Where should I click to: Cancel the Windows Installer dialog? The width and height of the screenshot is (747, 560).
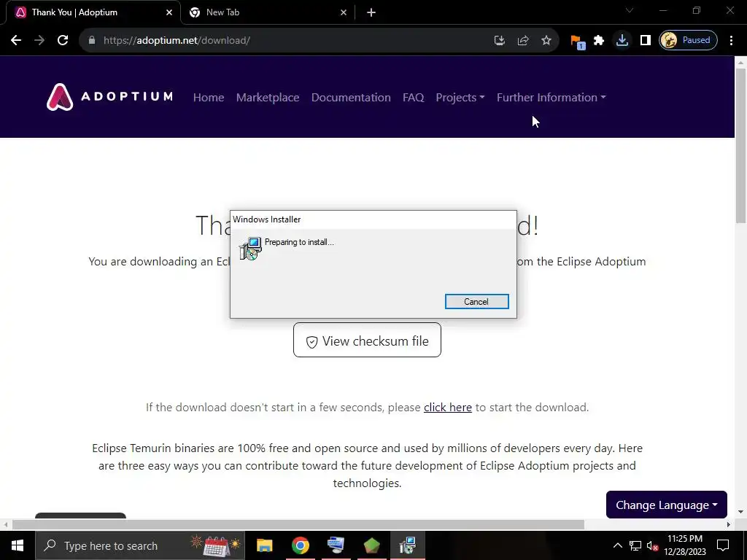tap(477, 301)
